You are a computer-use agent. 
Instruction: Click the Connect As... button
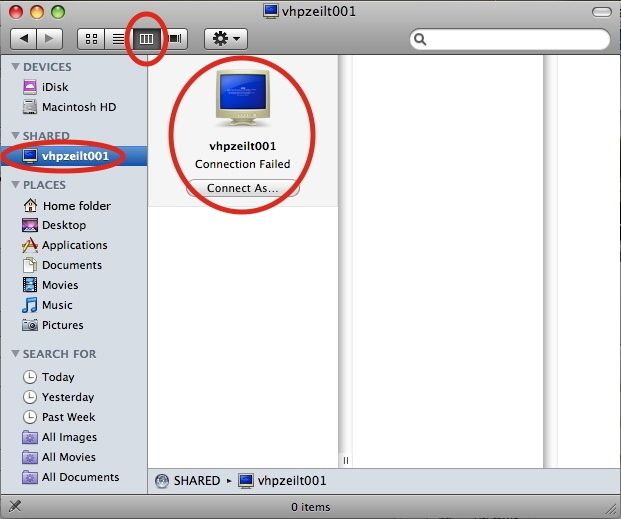click(242, 188)
